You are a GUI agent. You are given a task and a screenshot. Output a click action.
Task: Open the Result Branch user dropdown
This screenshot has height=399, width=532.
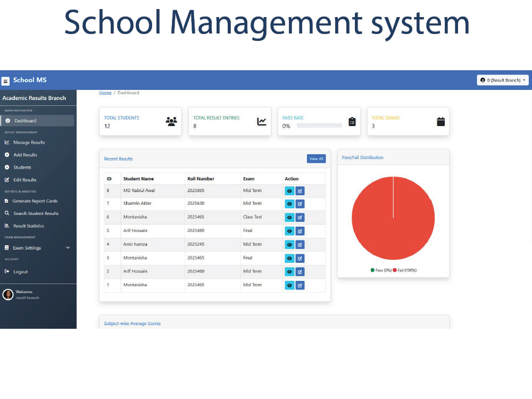tap(503, 80)
